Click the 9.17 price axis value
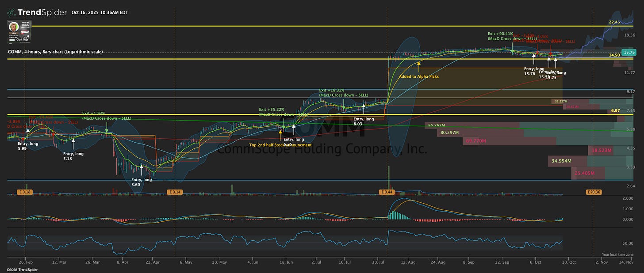 (631, 91)
